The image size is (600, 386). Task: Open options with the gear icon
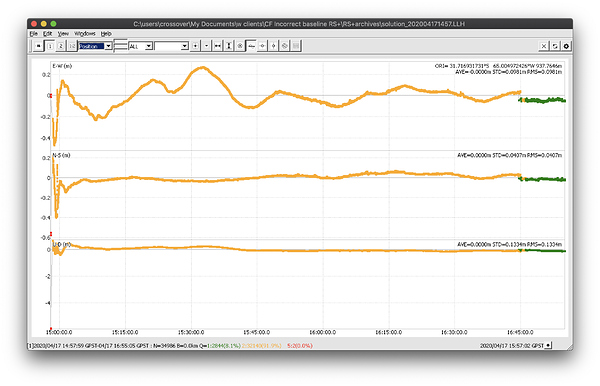click(566, 46)
